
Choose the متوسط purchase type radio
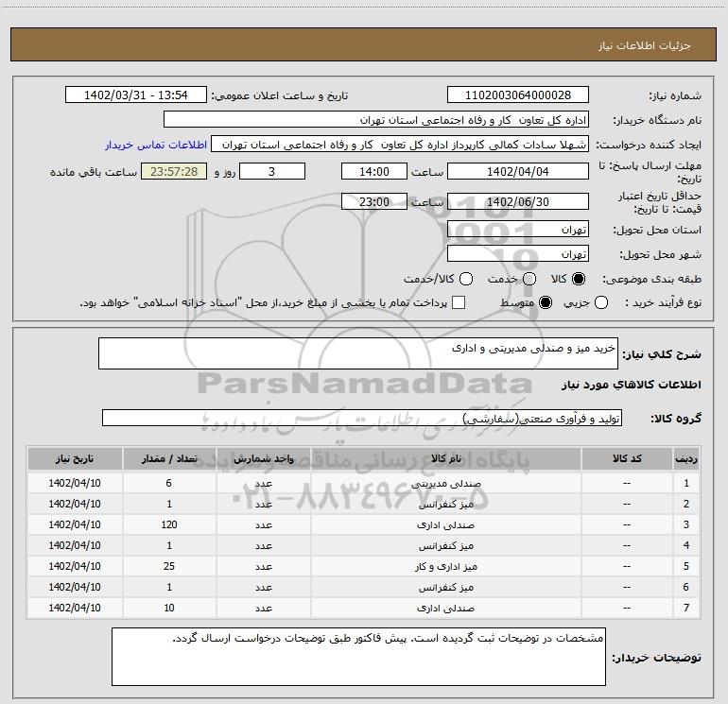pos(546,303)
